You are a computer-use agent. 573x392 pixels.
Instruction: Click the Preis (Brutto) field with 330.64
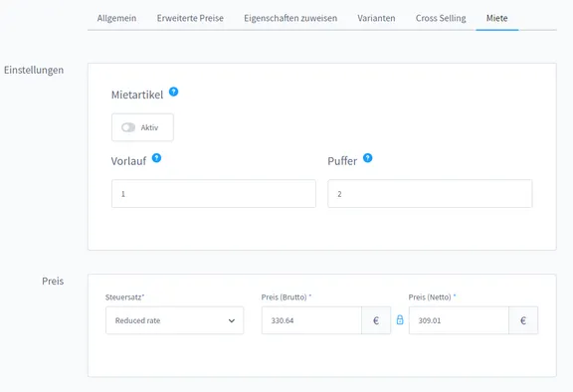point(311,320)
